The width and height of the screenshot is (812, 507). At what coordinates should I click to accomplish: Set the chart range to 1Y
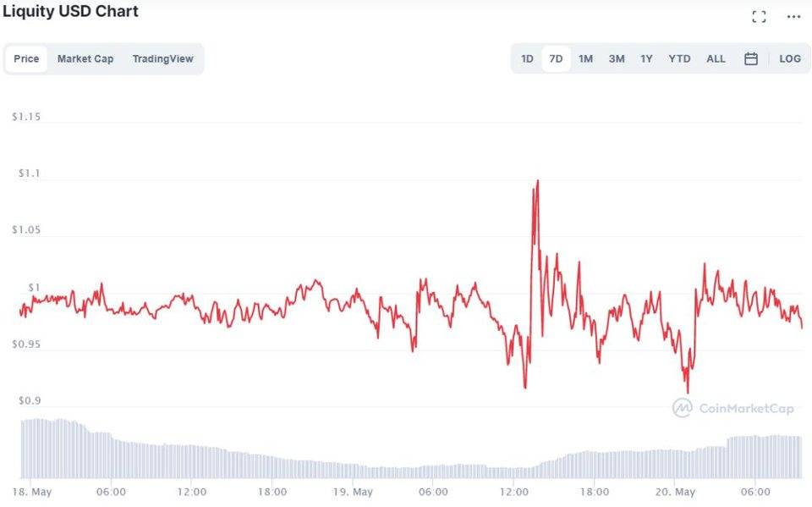click(646, 58)
